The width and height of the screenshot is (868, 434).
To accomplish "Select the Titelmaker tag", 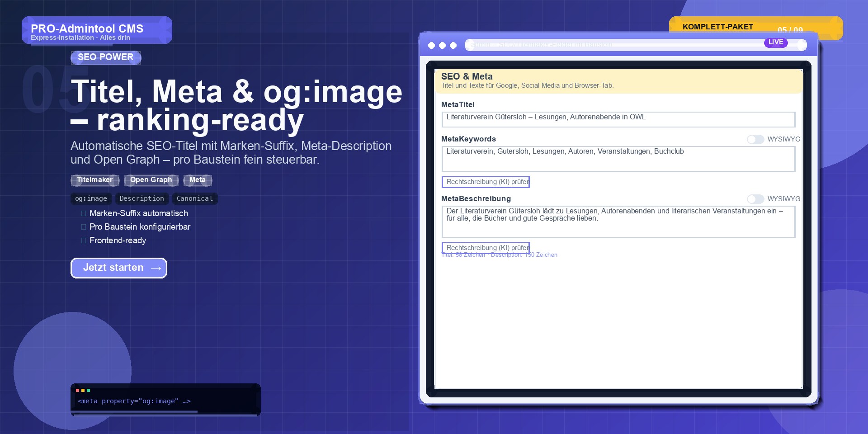I will coord(95,180).
